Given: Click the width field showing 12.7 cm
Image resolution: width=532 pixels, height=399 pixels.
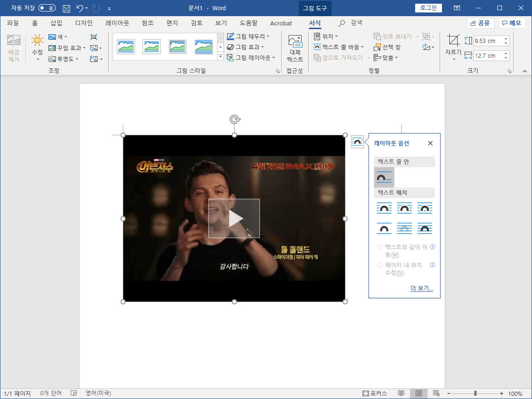Looking at the screenshot, I should pos(489,55).
